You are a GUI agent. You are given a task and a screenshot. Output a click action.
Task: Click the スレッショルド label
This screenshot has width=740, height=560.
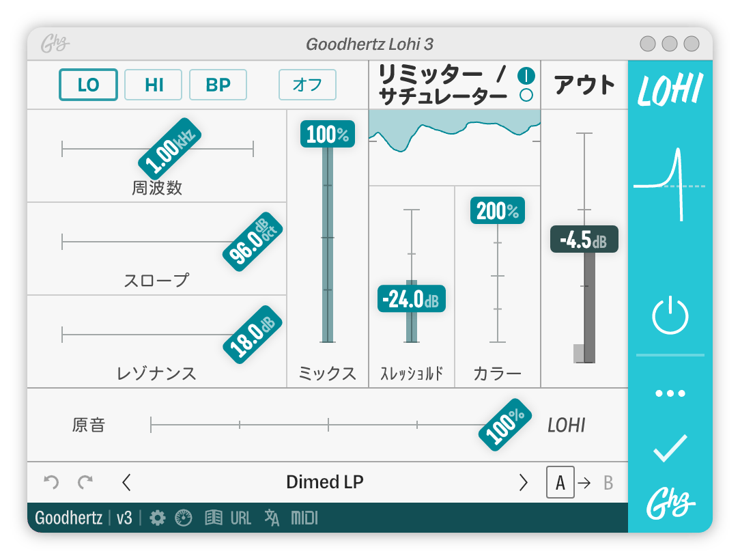412,374
